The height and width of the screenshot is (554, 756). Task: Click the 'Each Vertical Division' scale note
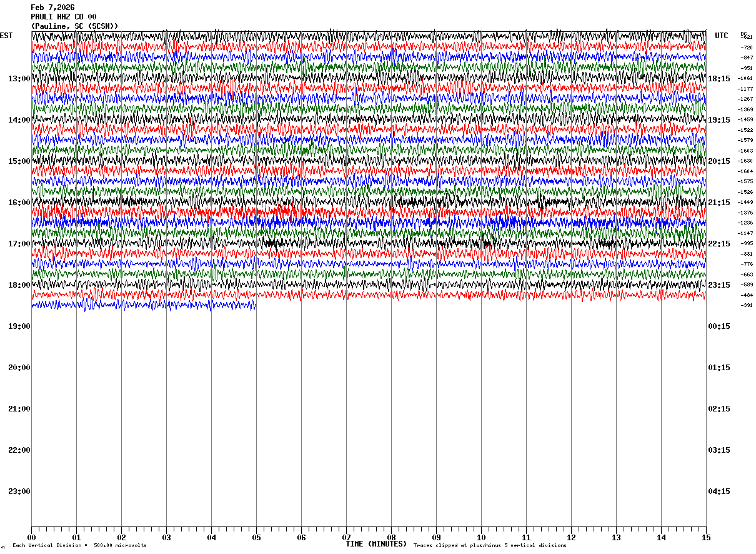[79, 546]
